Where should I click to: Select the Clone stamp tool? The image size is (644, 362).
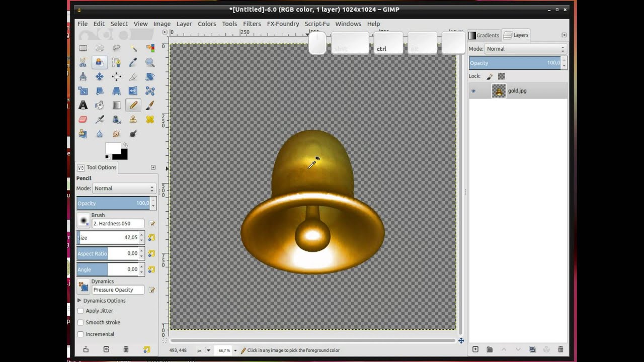tap(133, 119)
